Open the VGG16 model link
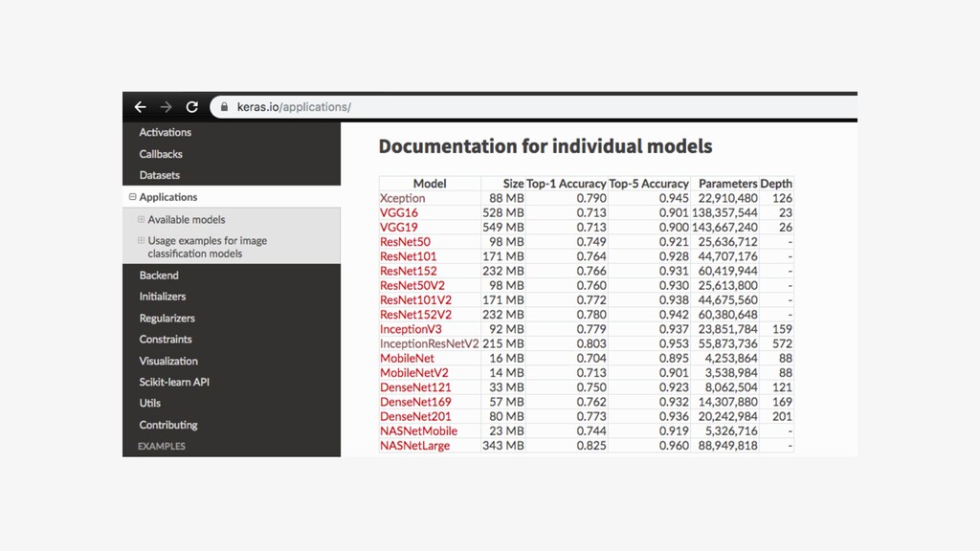The height and width of the screenshot is (551, 980). coord(399,212)
